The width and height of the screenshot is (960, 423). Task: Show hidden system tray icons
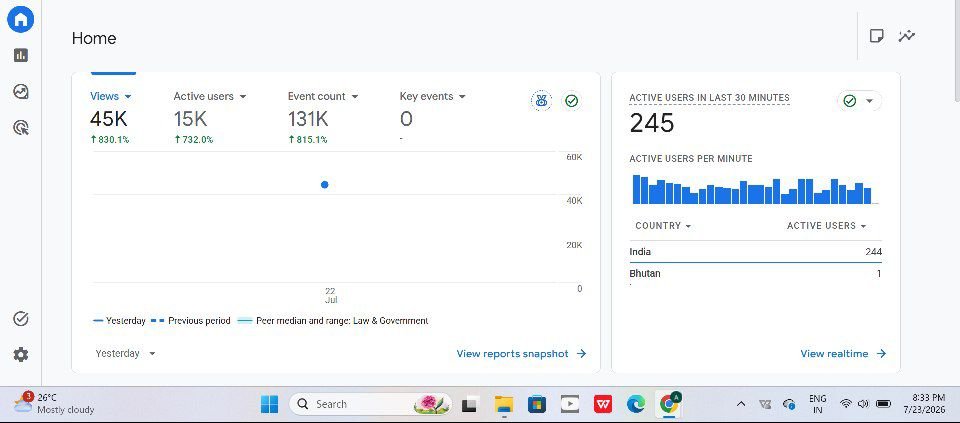click(741, 404)
